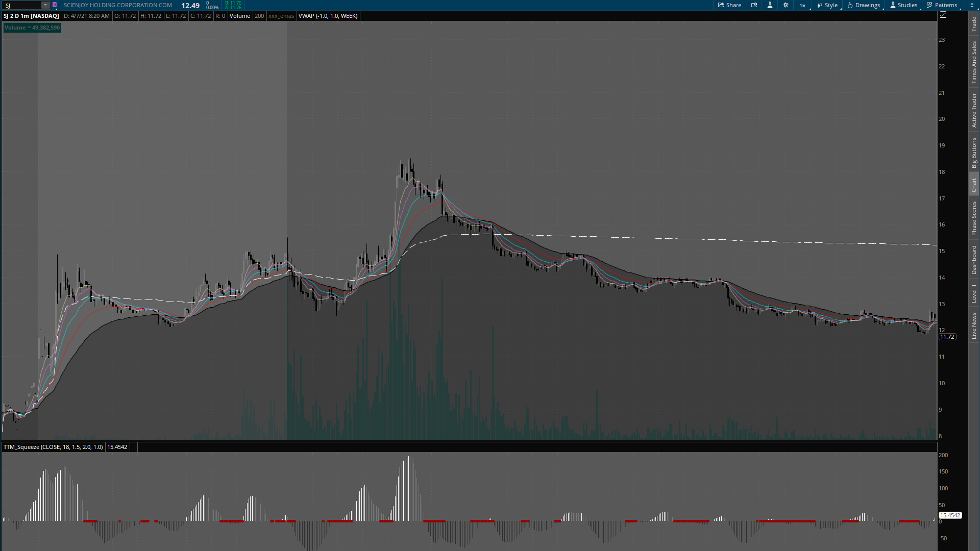Toggle the xxx_emas study label
Viewport: 980px width, 551px height.
tap(281, 16)
